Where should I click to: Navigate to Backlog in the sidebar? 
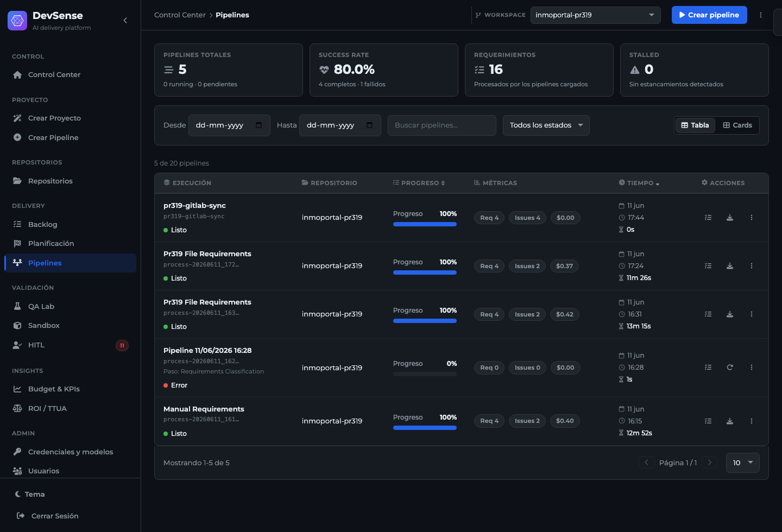[70, 225]
